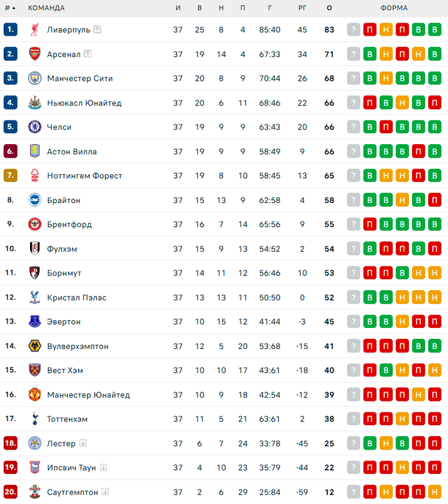Click the down-arrow icon beside Саутгемптон
This screenshot has width=448, height=504.
[105, 492]
